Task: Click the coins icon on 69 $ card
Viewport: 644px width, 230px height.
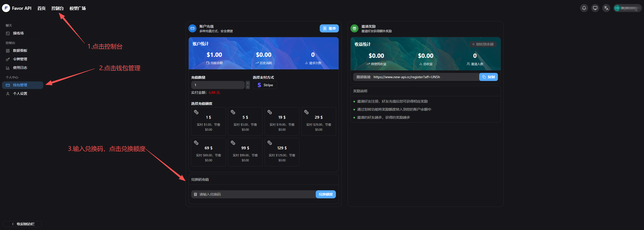Action: click(196, 143)
